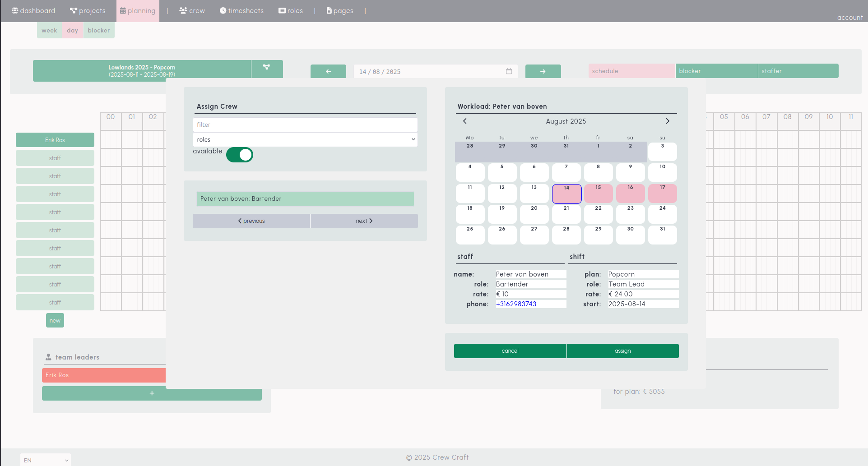Image resolution: width=868 pixels, height=466 pixels.
Task: Click the timesheets clock icon
Action: click(223, 10)
